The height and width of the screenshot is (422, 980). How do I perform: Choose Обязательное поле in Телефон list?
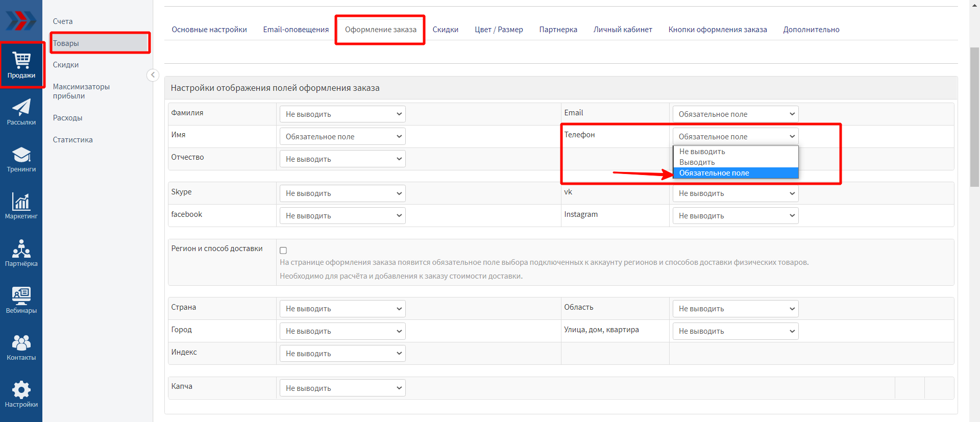[735, 173]
